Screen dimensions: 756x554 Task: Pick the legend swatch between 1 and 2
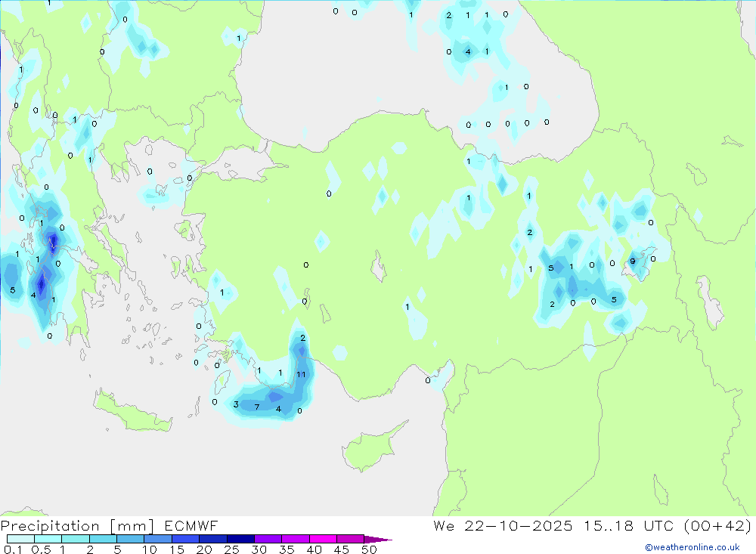coord(76,539)
